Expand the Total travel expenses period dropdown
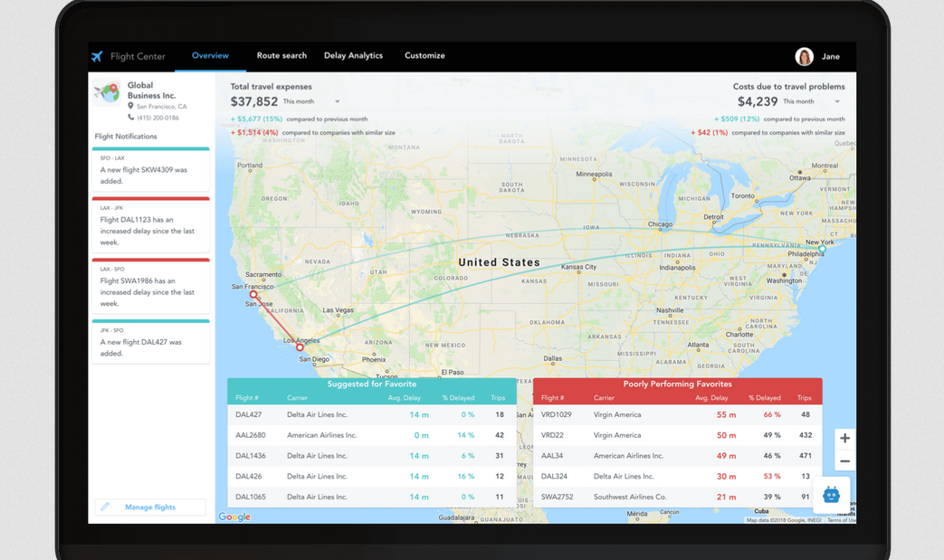The image size is (944, 560). click(x=338, y=102)
